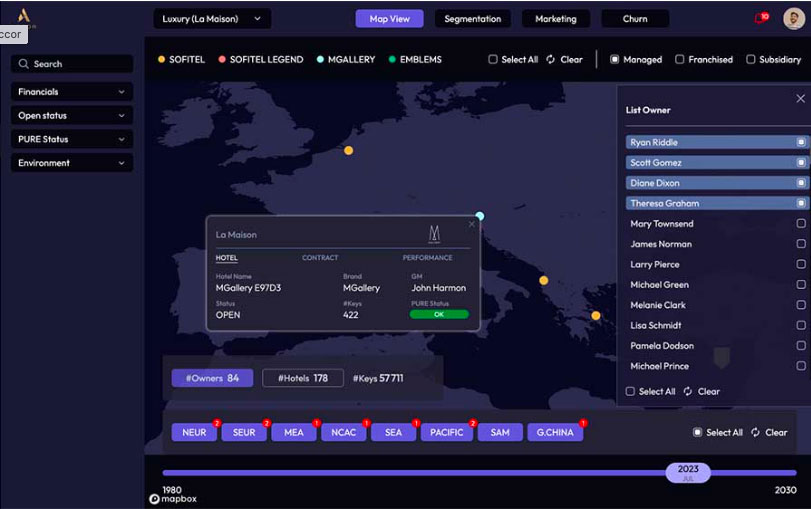Click the red SOFITEL LEGEND dot
The height and width of the screenshot is (509, 811).
click(x=222, y=59)
